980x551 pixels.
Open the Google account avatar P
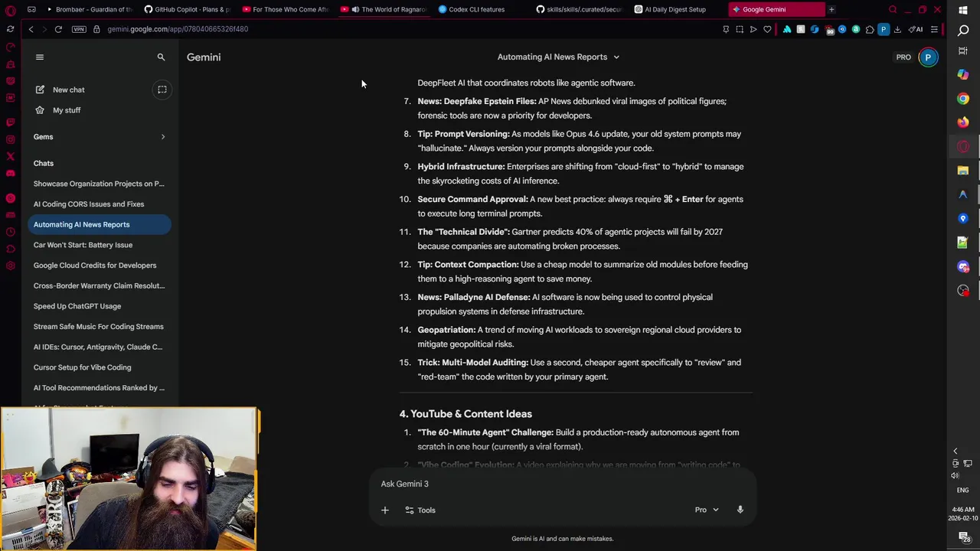(928, 57)
